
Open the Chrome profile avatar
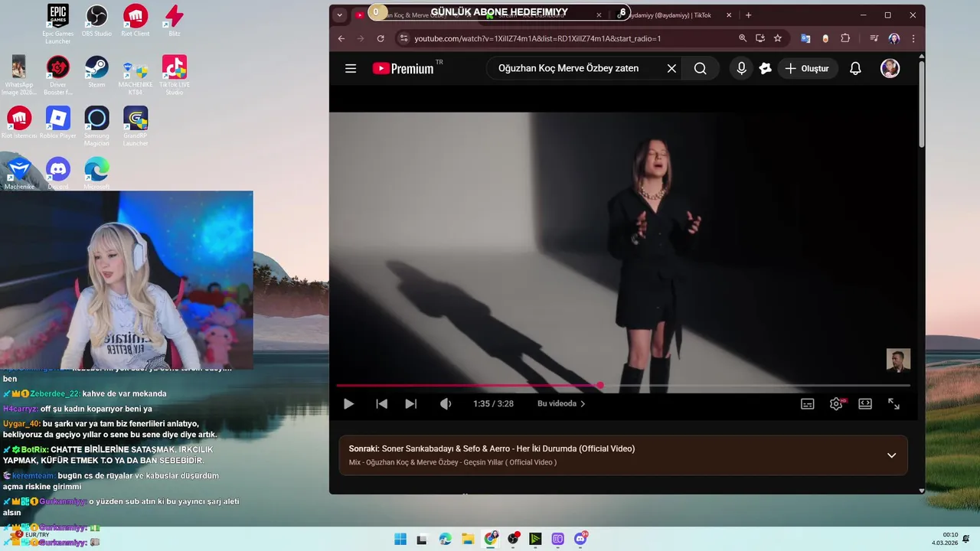[x=893, y=38]
